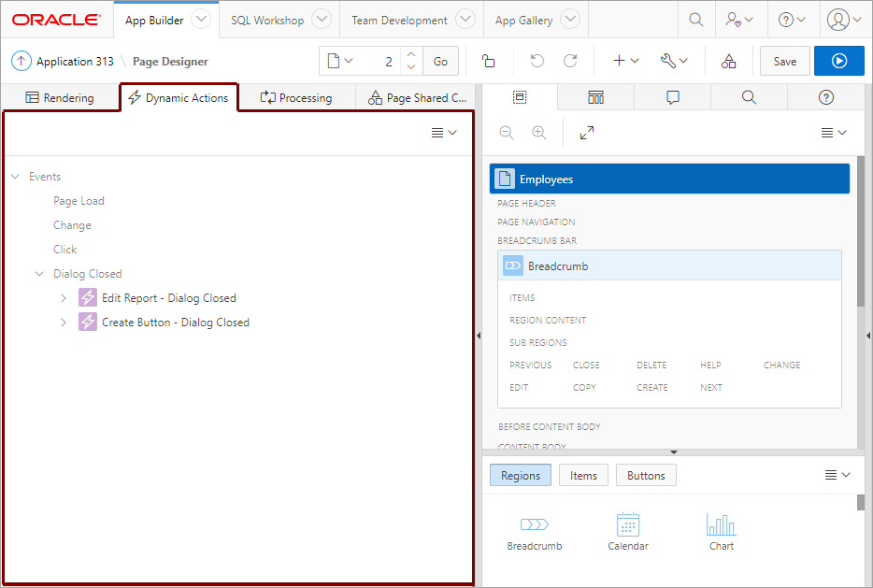
Task: Expand Edit Report - Dialog Closed node
Action: pos(63,298)
